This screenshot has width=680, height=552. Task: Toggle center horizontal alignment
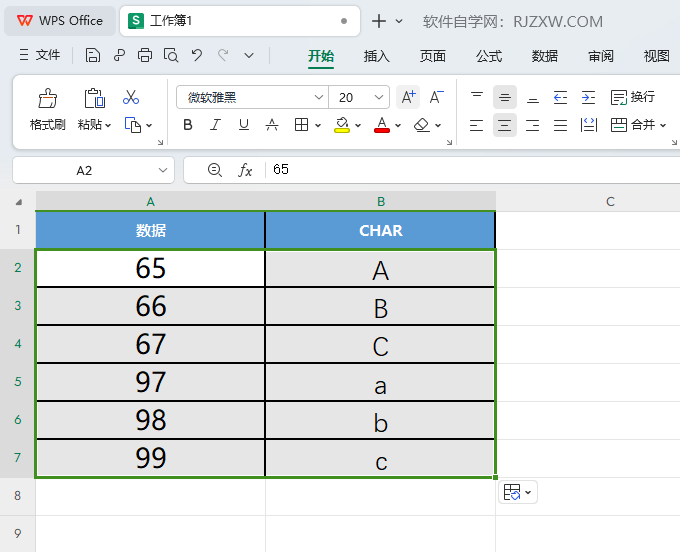pyautogui.click(x=504, y=125)
